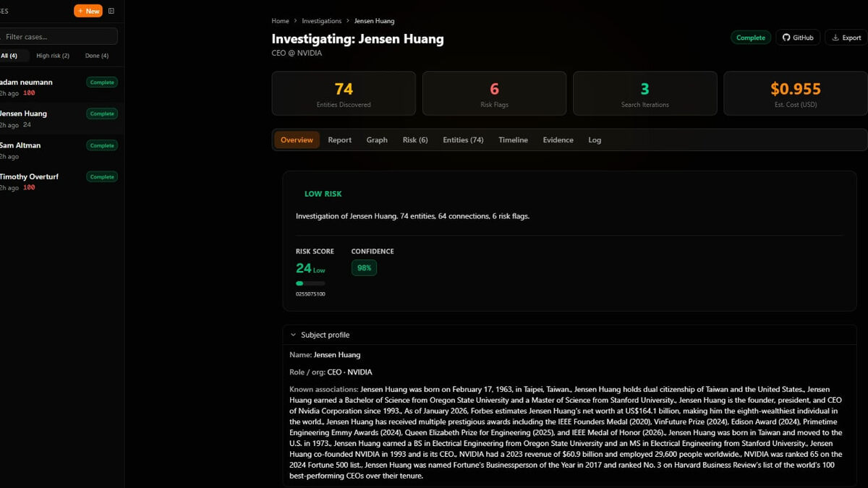Switch to the Timeline tab
868x488 pixels.
point(513,140)
